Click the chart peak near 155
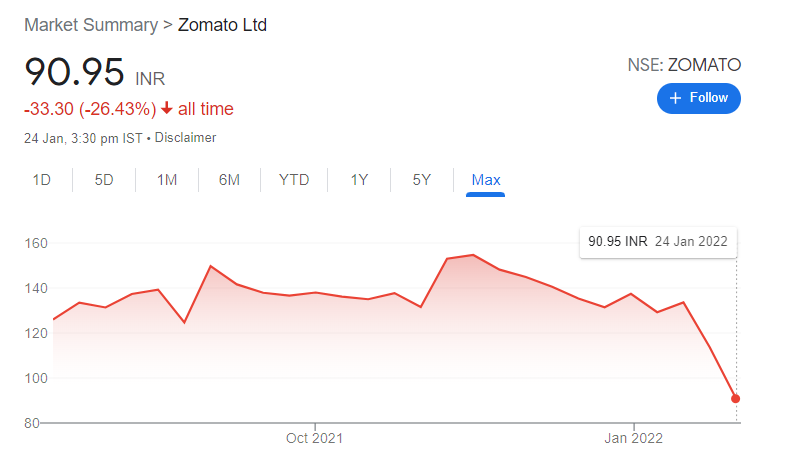This screenshot has height=454, width=789. (473, 255)
